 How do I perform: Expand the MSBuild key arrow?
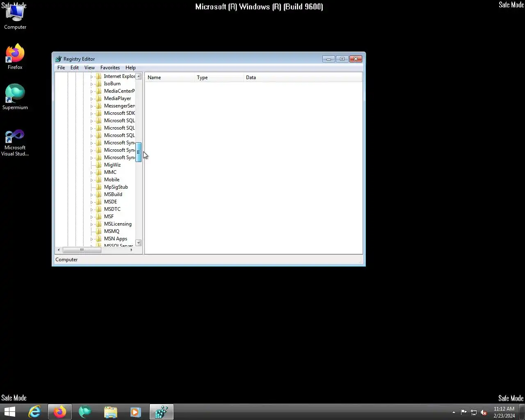click(x=91, y=195)
